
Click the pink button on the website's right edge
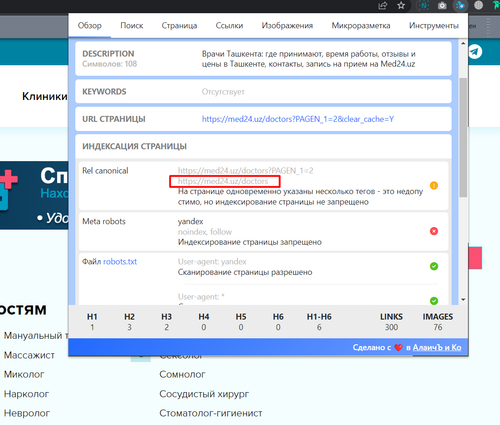click(x=475, y=258)
